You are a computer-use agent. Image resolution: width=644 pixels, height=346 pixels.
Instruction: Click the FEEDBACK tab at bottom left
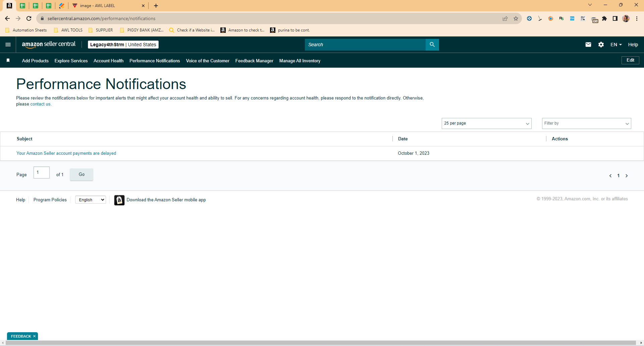21,336
